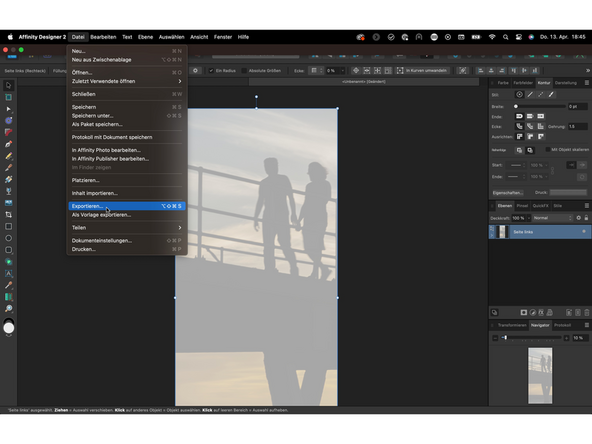592x444 pixels.
Task: Toggle the layer lock icon in Ebenen
Action: pyautogui.click(x=586, y=218)
